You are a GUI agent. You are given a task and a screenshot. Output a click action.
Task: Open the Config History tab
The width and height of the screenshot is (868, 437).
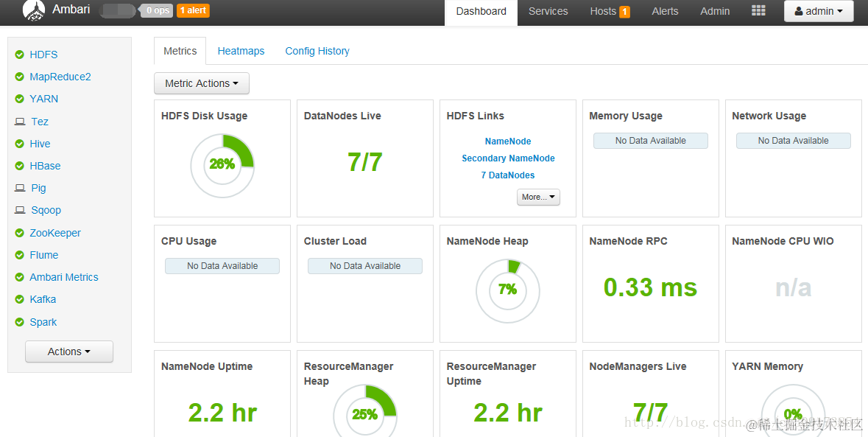[317, 51]
